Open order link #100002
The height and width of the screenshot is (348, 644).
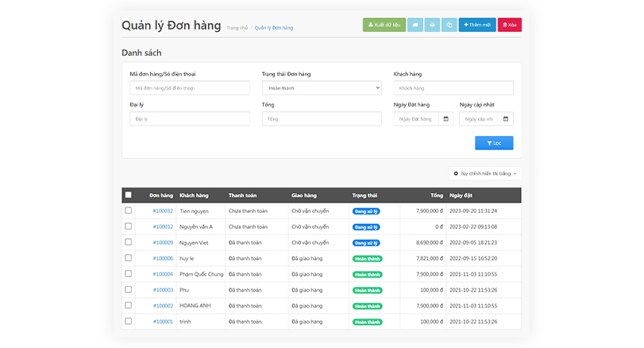point(163,306)
